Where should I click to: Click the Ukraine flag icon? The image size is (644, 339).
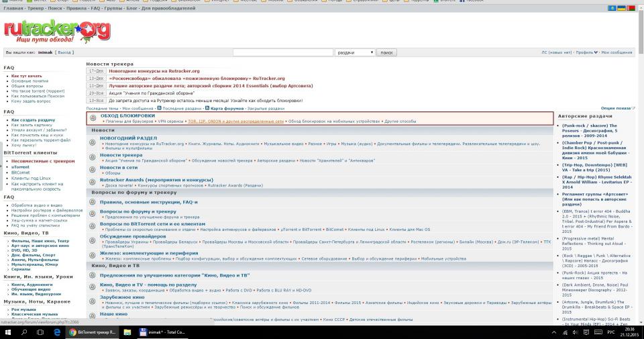pyautogui.click(x=621, y=8)
